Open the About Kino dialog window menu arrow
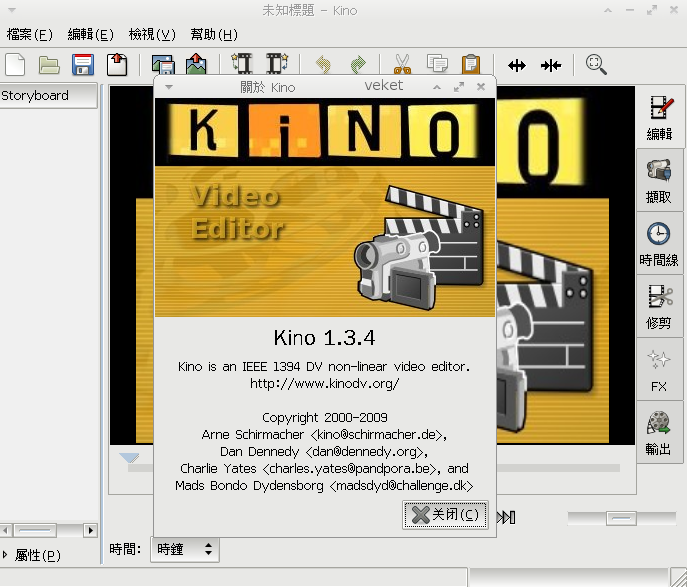The image size is (687, 587). click(169, 87)
